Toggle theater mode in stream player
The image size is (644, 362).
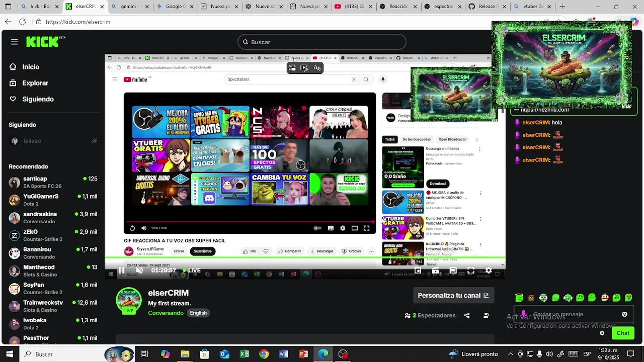pos(453,270)
